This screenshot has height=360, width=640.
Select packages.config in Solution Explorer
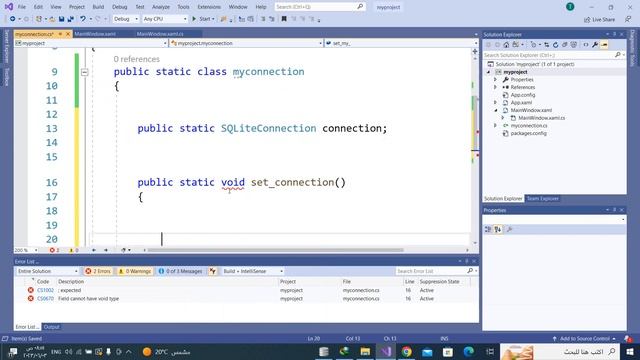point(528,133)
